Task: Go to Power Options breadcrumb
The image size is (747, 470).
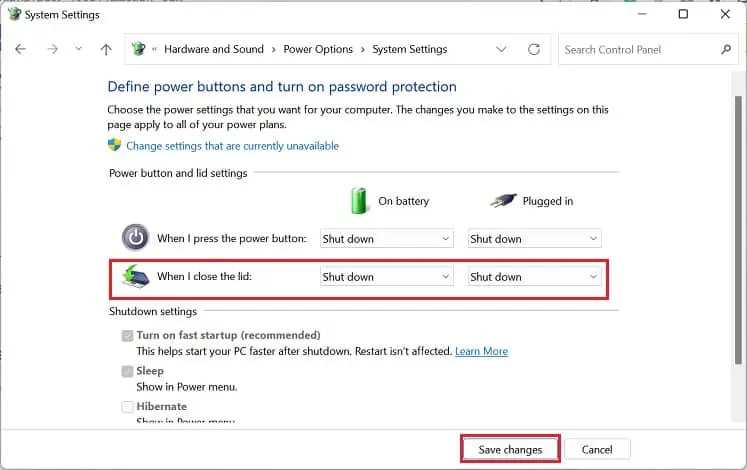Action: [318, 49]
